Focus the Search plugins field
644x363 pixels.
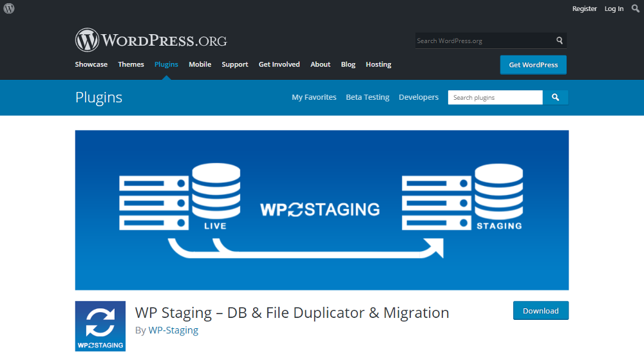(495, 97)
